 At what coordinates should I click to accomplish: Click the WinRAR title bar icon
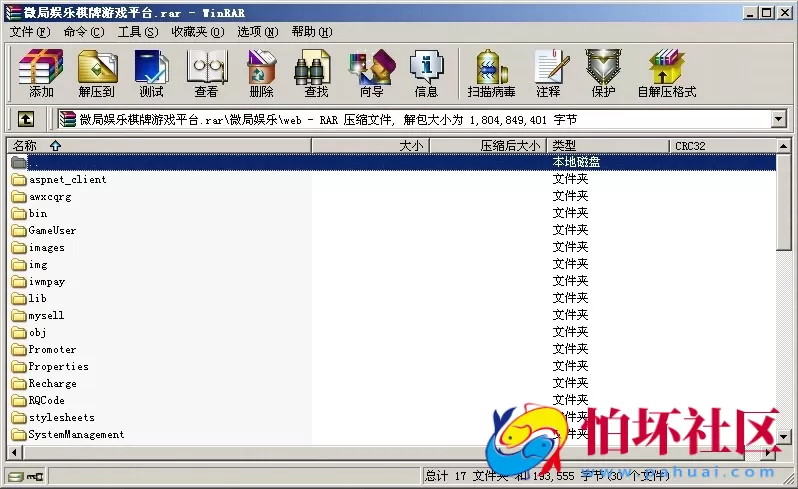[13, 13]
